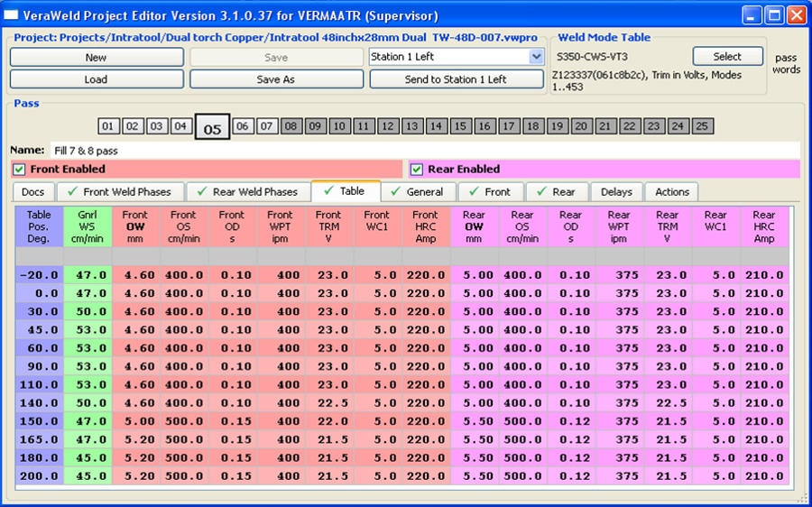The height and width of the screenshot is (507, 812).
Task: Select Rear HRC cell in 60.0 row
Action: click(x=764, y=348)
